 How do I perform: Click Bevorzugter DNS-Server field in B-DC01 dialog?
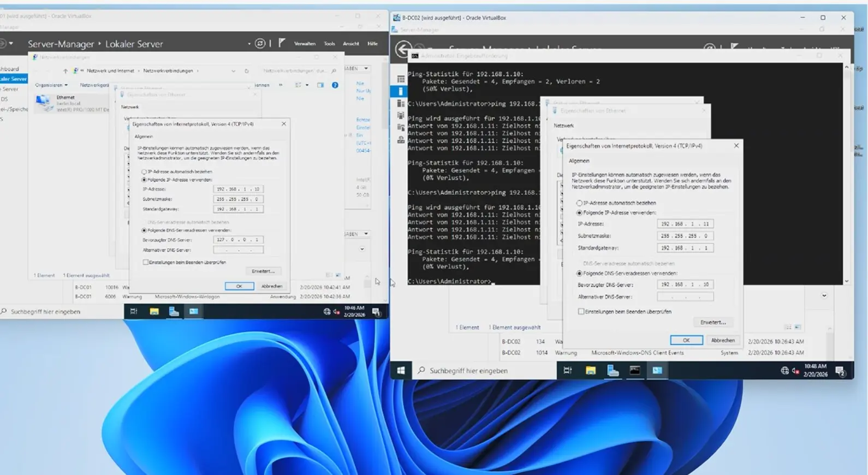coord(239,240)
